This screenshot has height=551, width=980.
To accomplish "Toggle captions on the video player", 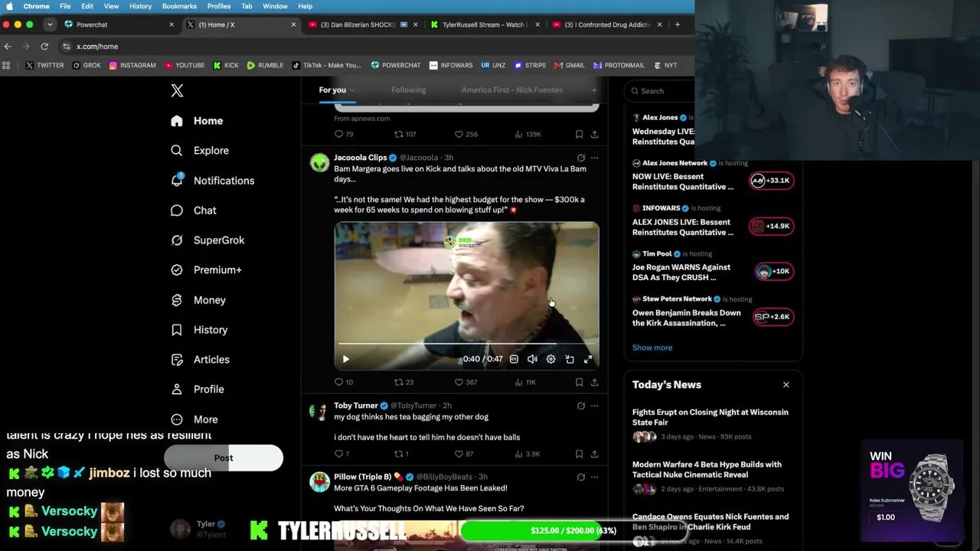I will (x=514, y=359).
